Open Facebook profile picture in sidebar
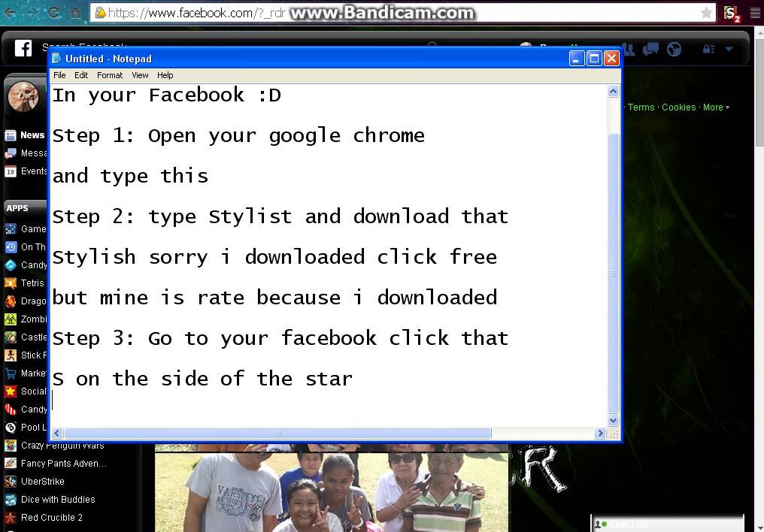764x532 pixels. pos(23,96)
